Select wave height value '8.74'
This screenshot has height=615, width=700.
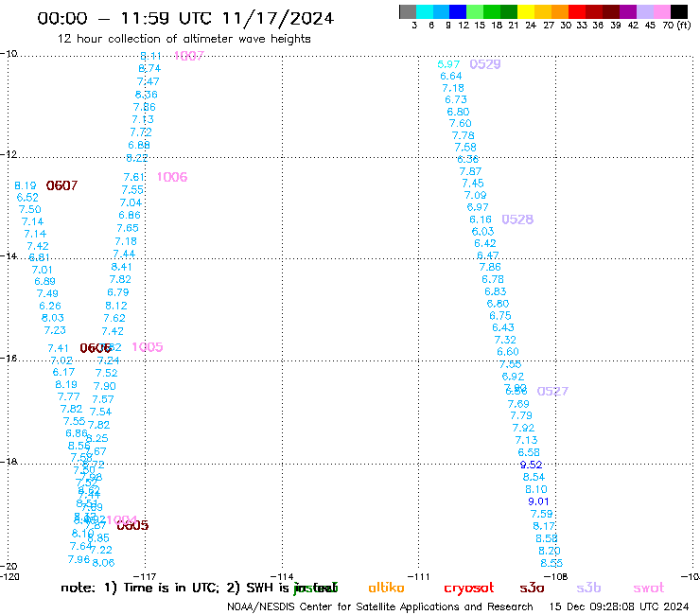pos(149,68)
